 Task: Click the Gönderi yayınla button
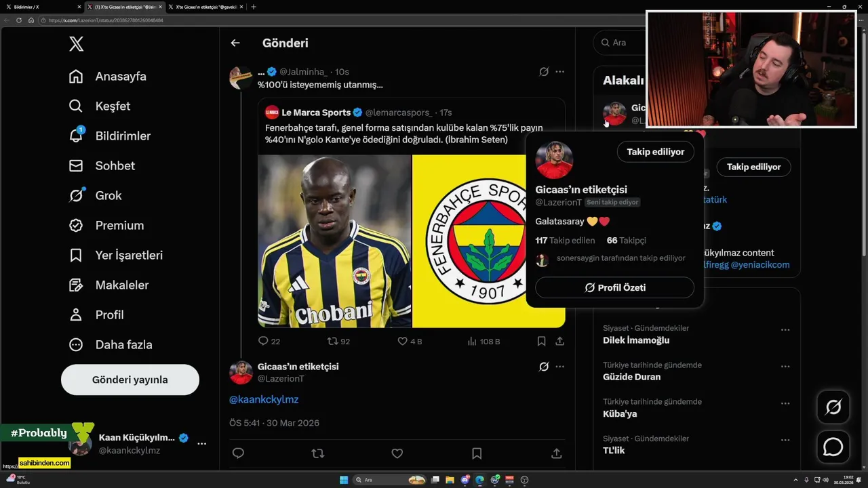130,380
